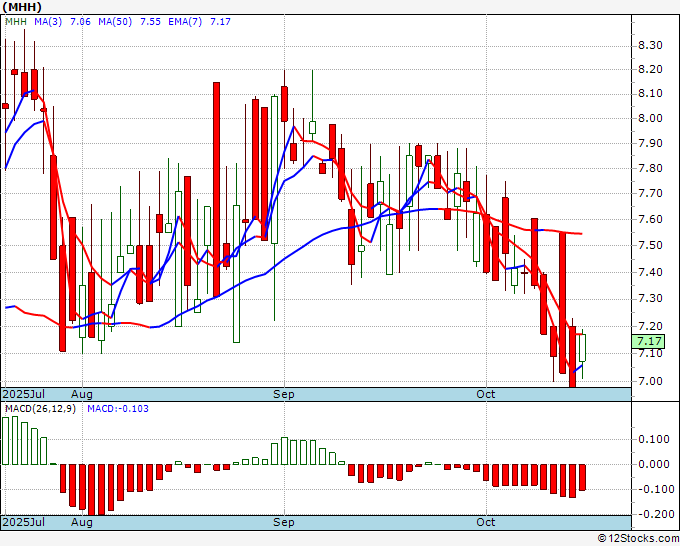This screenshot has width=680, height=546.
Task: Click Oct on the MACD panel axis
Action: point(486,522)
